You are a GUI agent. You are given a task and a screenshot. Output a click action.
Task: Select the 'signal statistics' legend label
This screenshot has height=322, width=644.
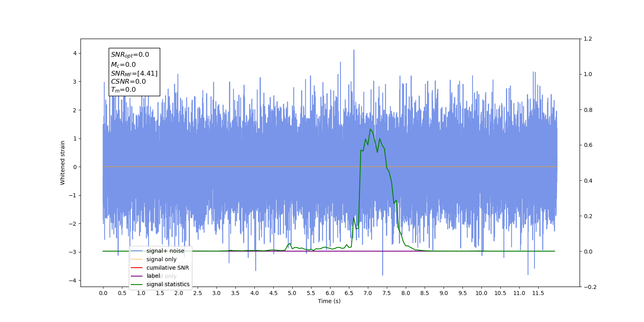pos(168,284)
